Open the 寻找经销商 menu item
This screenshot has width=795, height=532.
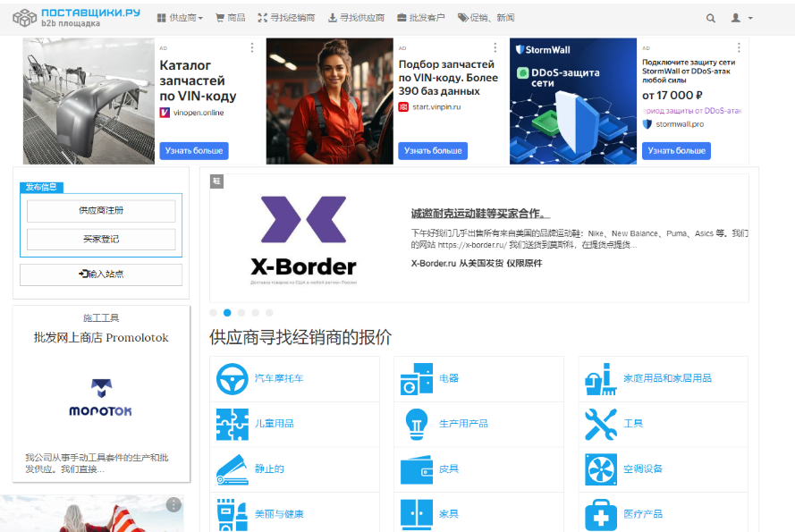pyautogui.click(x=286, y=18)
